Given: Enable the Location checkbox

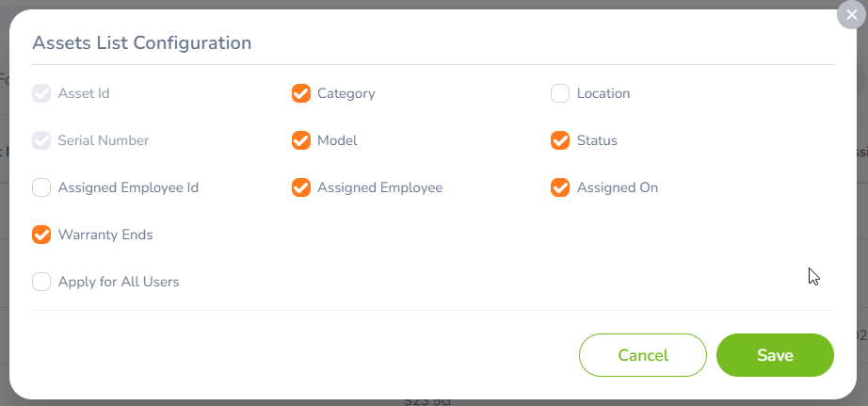Looking at the screenshot, I should [560, 93].
